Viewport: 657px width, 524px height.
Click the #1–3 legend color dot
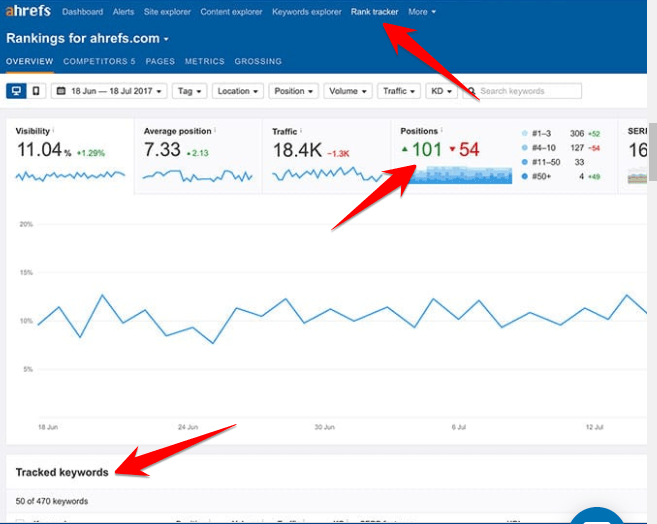click(524, 133)
